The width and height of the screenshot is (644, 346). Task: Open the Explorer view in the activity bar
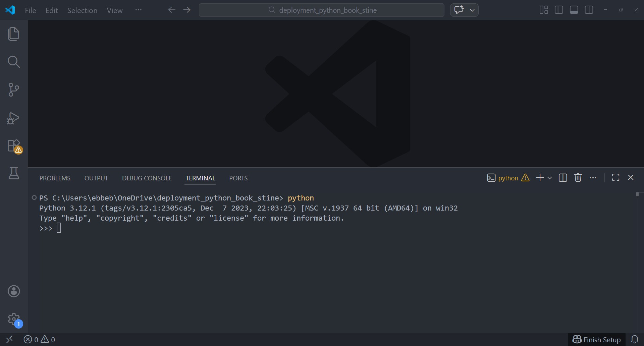[x=13, y=34]
